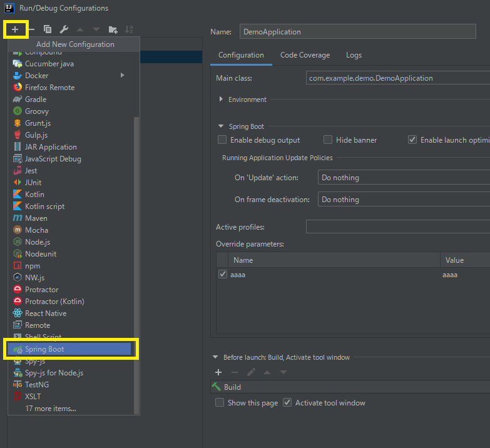
Task: Uncheck the aaaa override parameter checkbox
Action: (x=223, y=274)
